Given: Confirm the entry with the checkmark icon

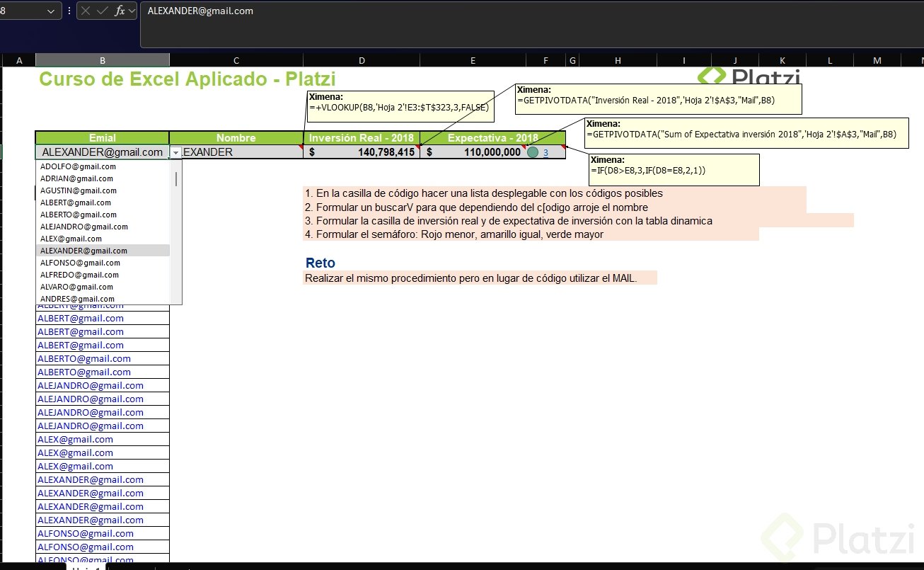Looking at the screenshot, I should pos(103,11).
